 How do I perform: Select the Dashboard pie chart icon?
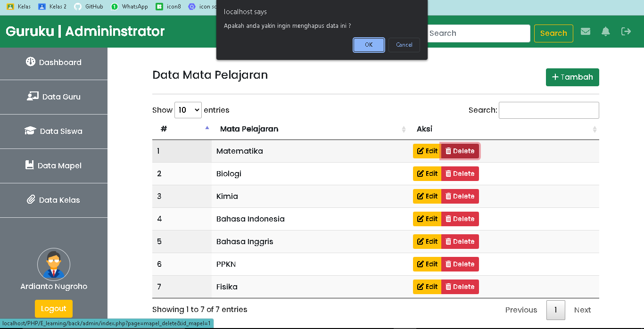click(32, 62)
